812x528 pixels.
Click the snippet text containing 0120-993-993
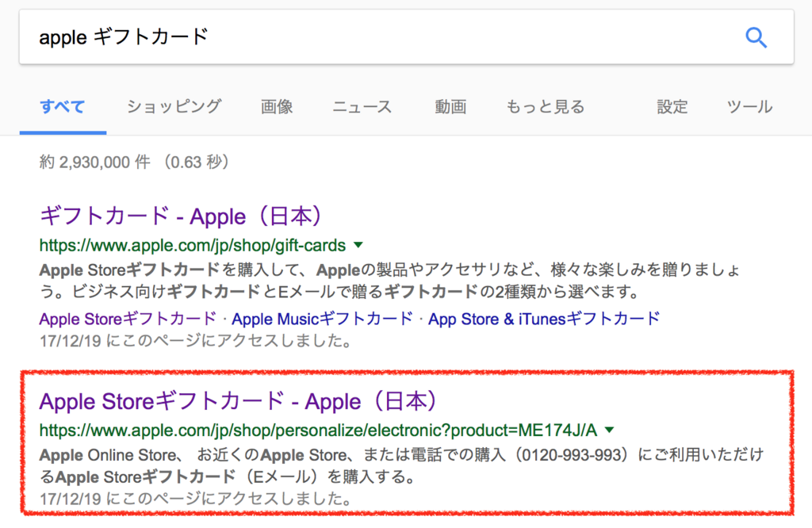[402, 466]
